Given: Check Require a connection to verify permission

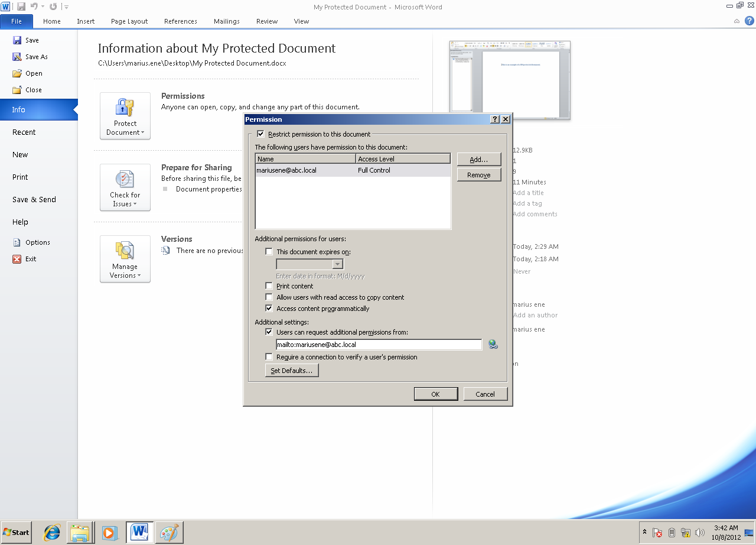Looking at the screenshot, I should pos(269,357).
